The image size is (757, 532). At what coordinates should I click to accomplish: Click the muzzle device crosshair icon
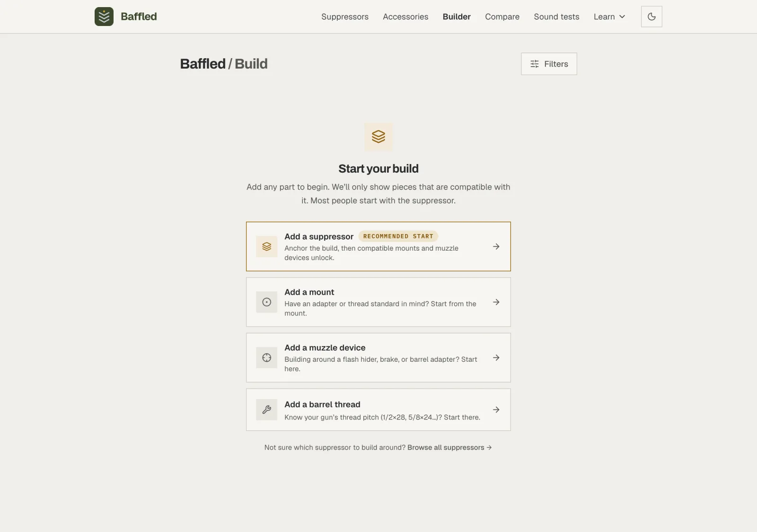tap(267, 358)
